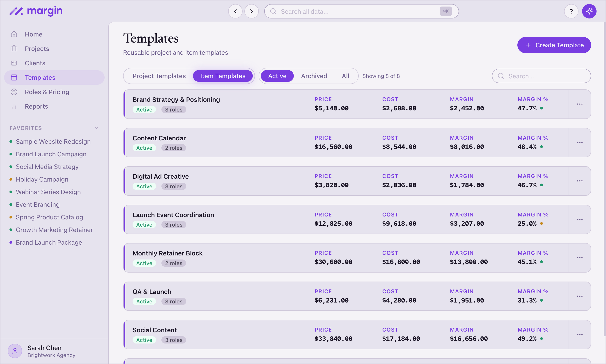Open favorite Brand Launch Campaign
This screenshot has height=364, width=606.
[51, 154]
